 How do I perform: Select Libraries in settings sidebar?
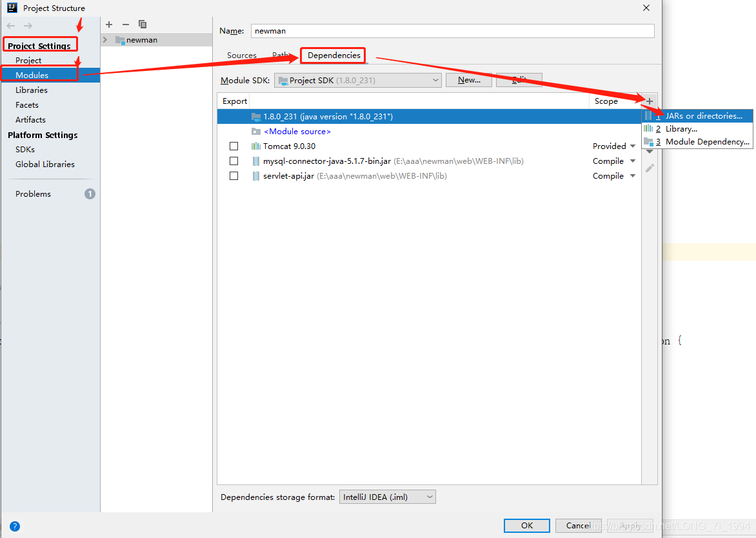click(32, 90)
